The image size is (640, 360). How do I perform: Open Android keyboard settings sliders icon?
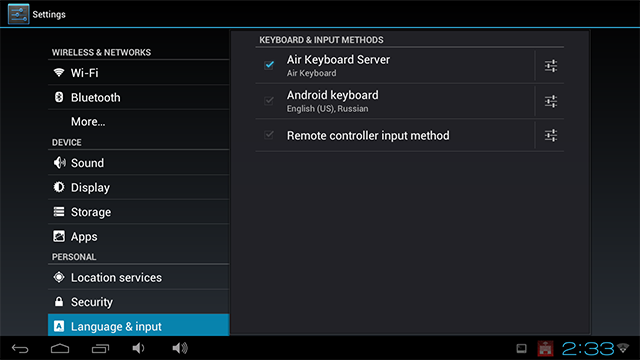point(551,101)
